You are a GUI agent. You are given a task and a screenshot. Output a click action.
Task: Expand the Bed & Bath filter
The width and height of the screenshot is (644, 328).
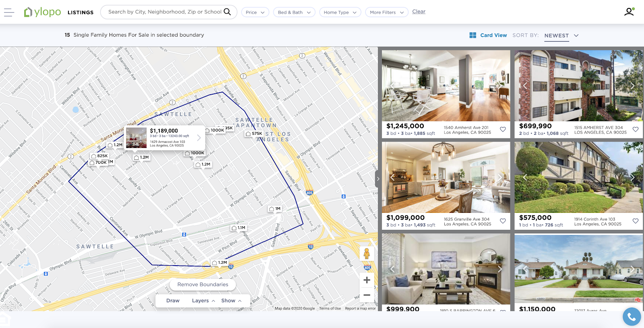coord(294,12)
